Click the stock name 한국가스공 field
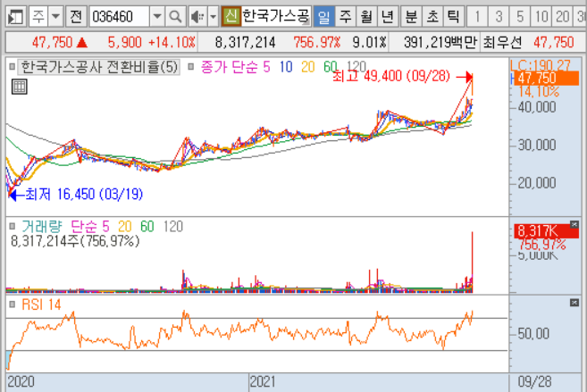The width and height of the screenshot is (587, 392). (x=276, y=16)
